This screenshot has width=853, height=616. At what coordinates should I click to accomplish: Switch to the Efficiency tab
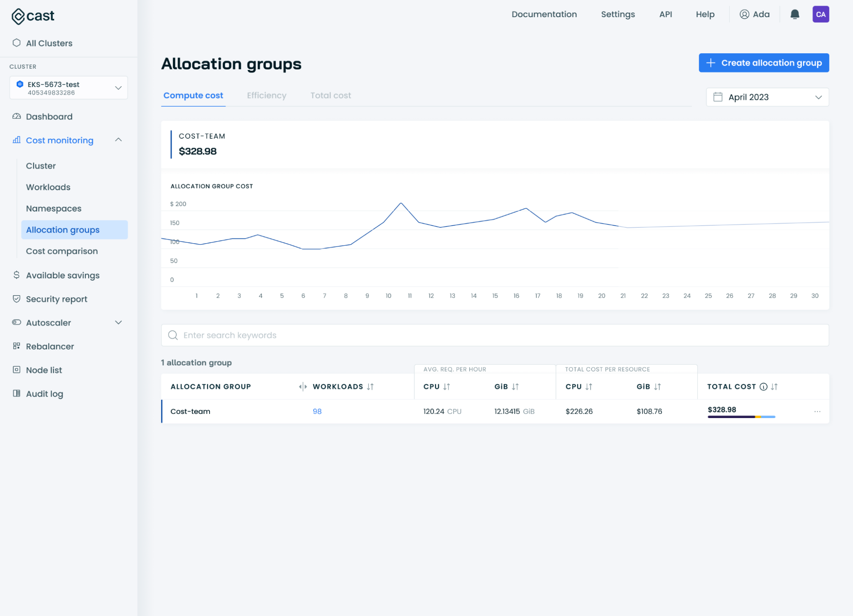pyautogui.click(x=266, y=95)
